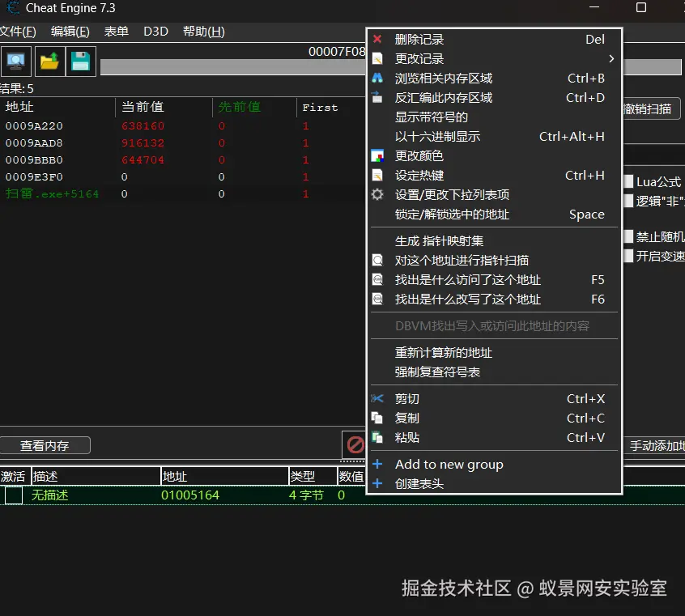Open the 帮助(H) menu
This screenshot has width=685, height=616.
point(203,32)
